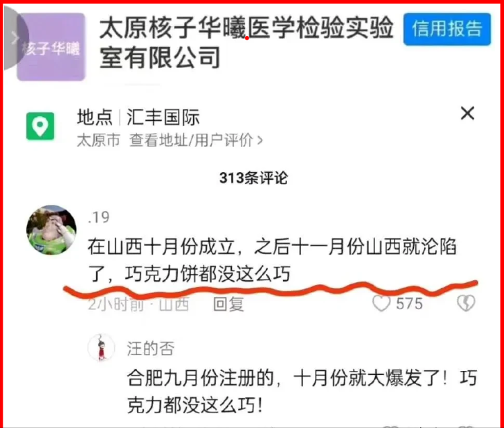Close the comments panel with X
This screenshot has height=428, width=504.
(467, 114)
